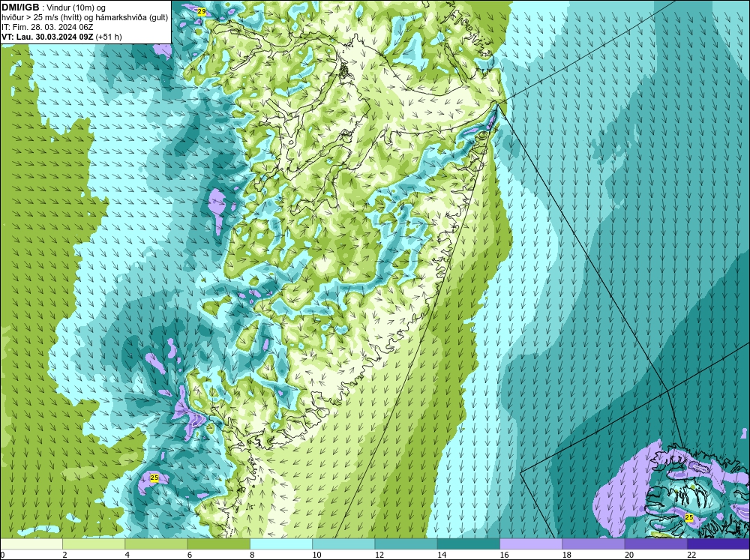Click the '8' value on the wind scale
This screenshot has height=560, width=750.
point(252,555)
